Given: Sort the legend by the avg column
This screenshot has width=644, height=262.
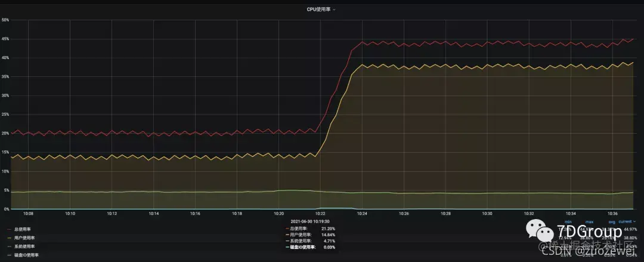Looking at the screenshot, I should coord(612,221).
